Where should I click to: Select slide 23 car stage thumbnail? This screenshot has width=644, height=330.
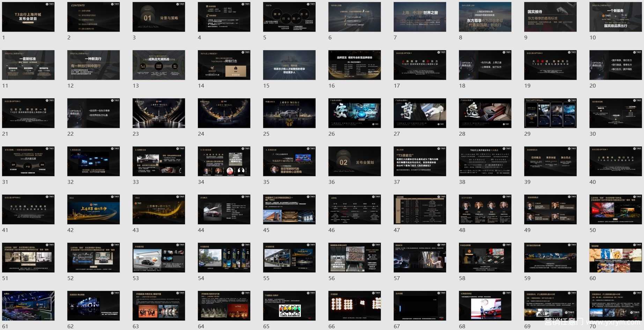159,113
